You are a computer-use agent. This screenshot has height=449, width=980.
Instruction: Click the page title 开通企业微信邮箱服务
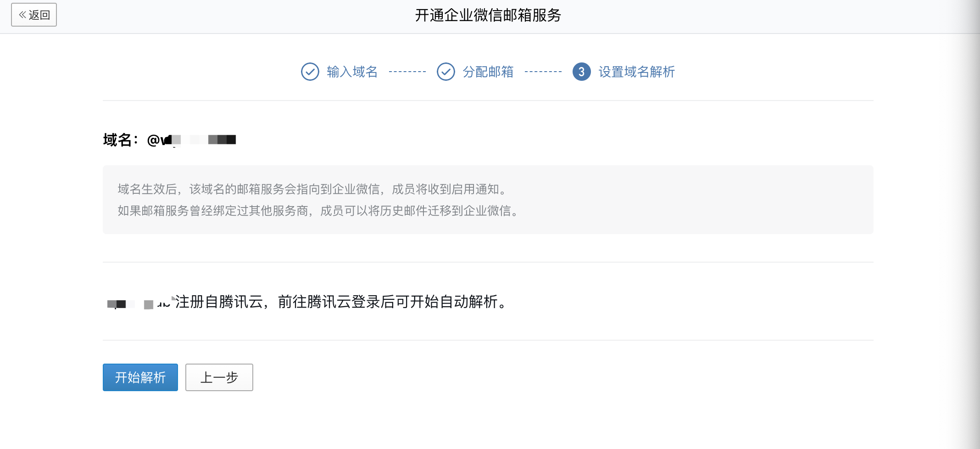488,15
